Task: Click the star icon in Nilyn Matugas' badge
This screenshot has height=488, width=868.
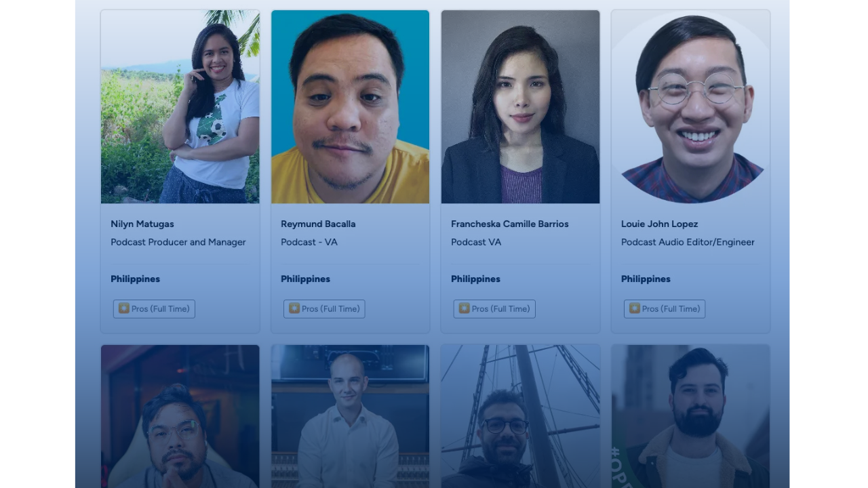Action: pos(124,308)
